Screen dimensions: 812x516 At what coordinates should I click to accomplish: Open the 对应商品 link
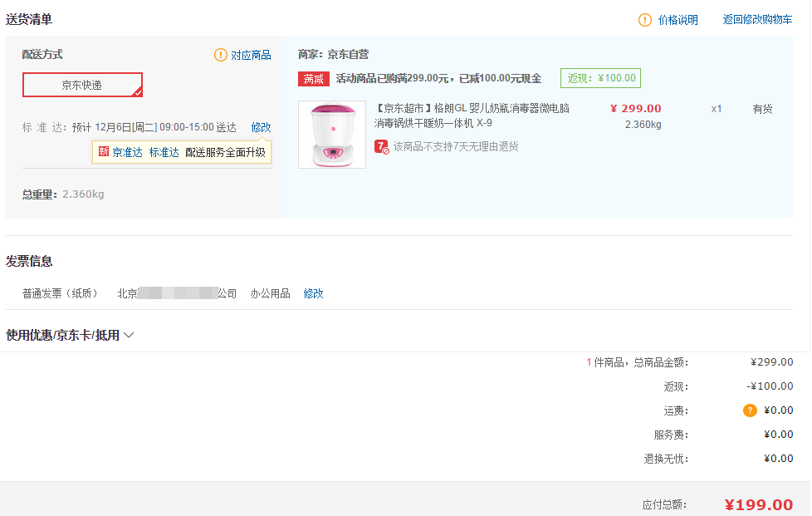pos(251,55)
